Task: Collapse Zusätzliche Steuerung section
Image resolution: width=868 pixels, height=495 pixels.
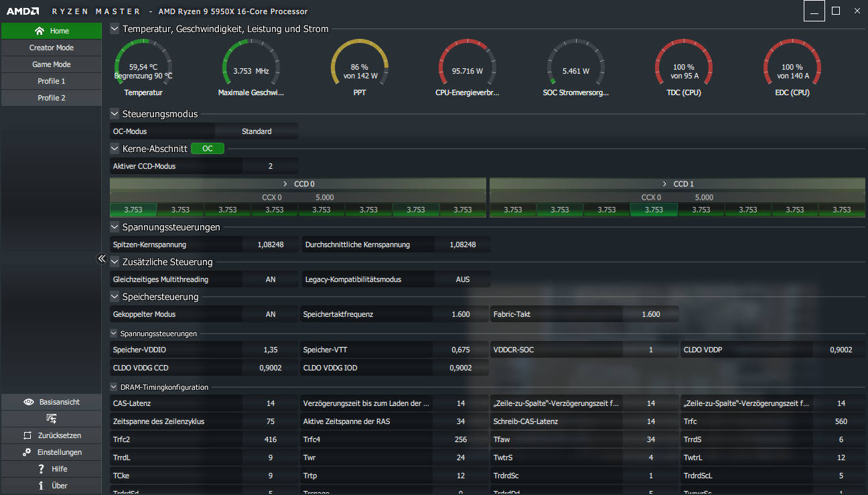Action: click(x=115, y=262)
